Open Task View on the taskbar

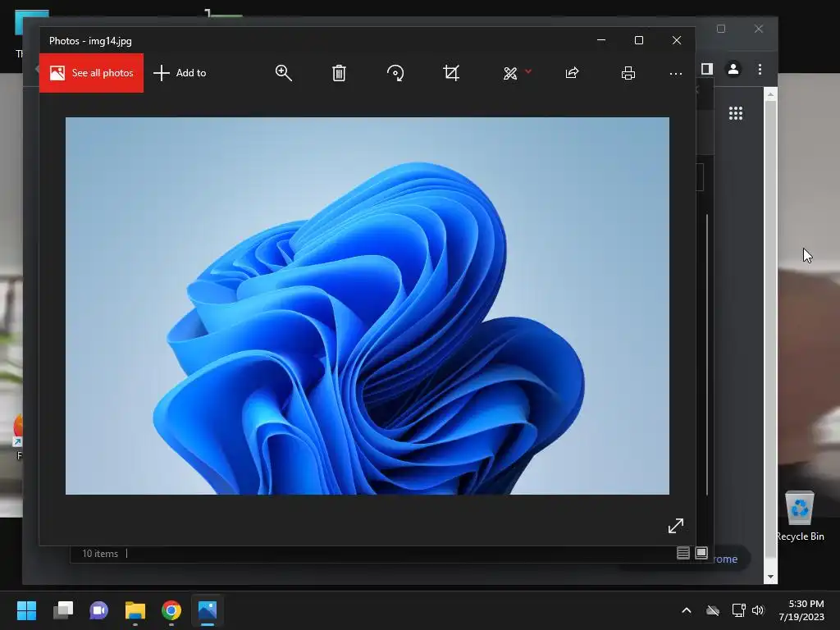pos(62,610)
